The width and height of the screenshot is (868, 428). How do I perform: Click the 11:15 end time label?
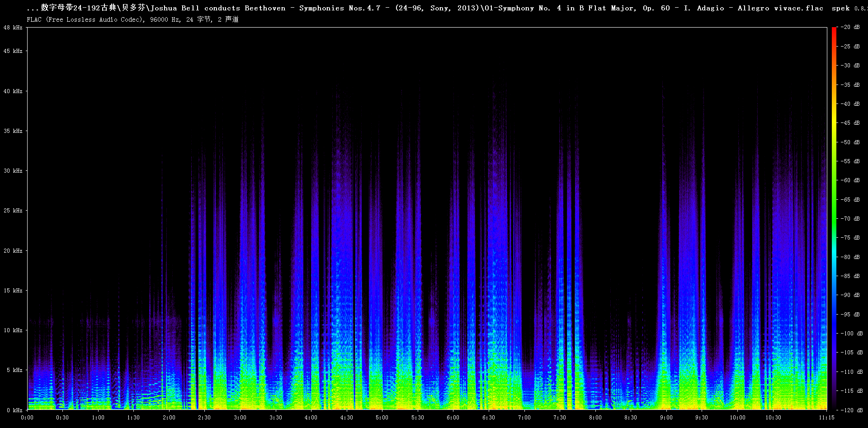tap(826, 418)
